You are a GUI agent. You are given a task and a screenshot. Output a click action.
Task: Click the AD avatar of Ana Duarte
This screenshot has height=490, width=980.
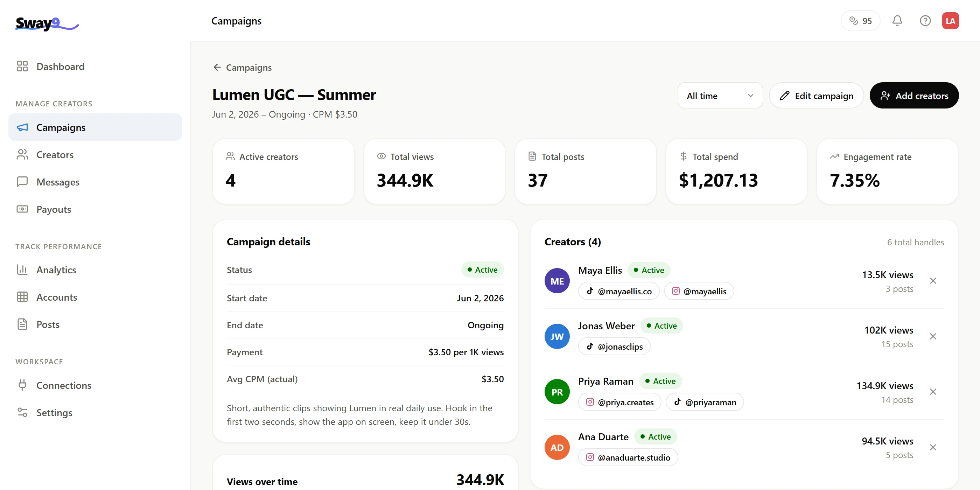coord(557,447)
